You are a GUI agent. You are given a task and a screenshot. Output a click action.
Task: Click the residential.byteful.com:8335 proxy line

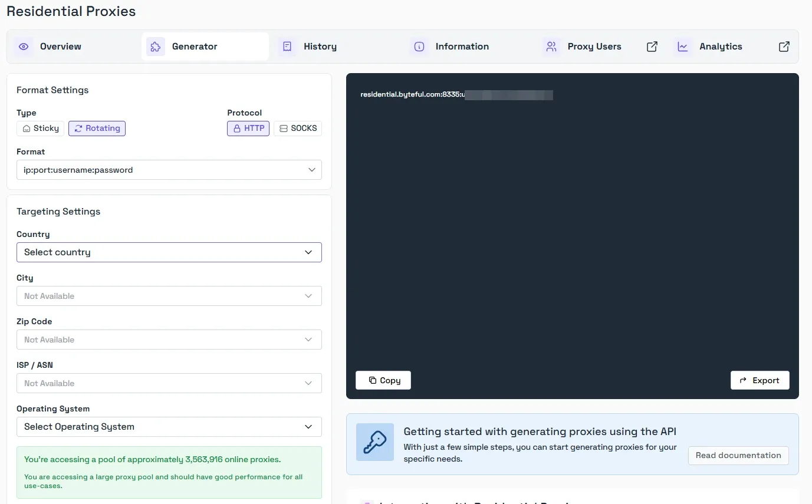pyautogui.click(x=456, y=95)
